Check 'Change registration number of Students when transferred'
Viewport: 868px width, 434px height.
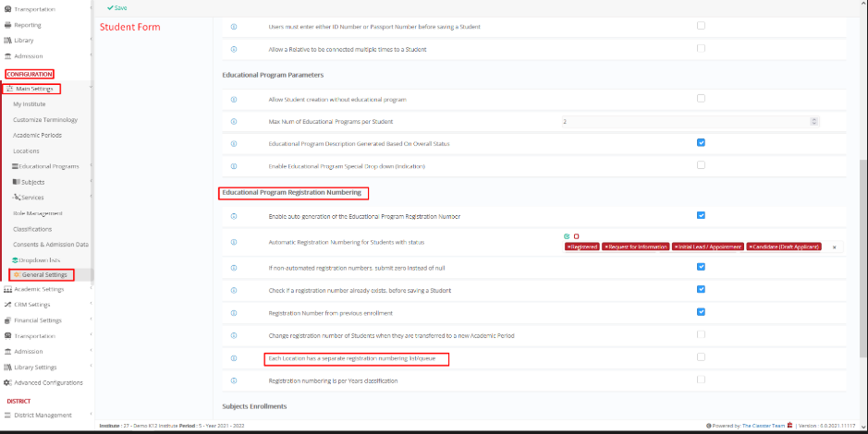(x=701, y=334)
